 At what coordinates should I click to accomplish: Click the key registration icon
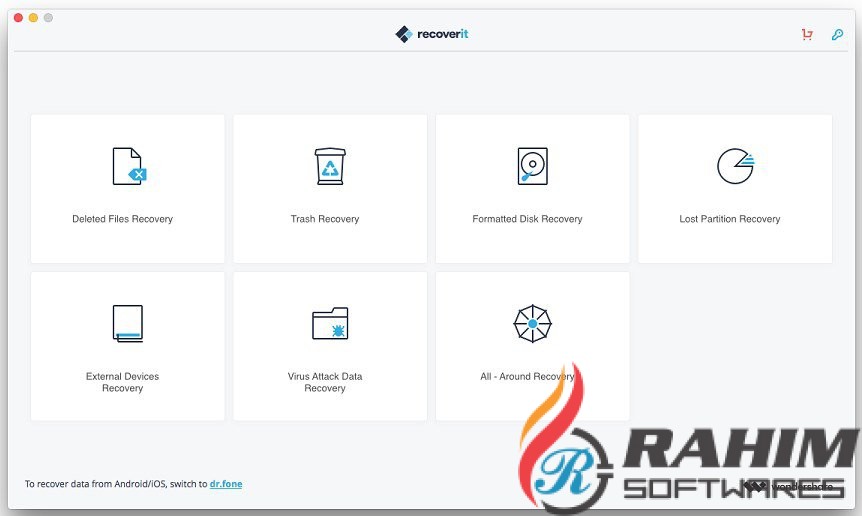[837, 35]
